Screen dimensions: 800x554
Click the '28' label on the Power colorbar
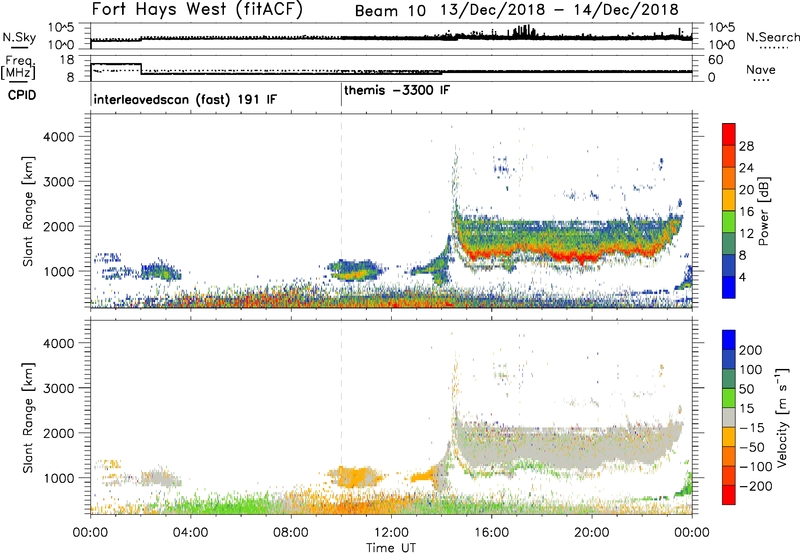[x=746, y=146]
